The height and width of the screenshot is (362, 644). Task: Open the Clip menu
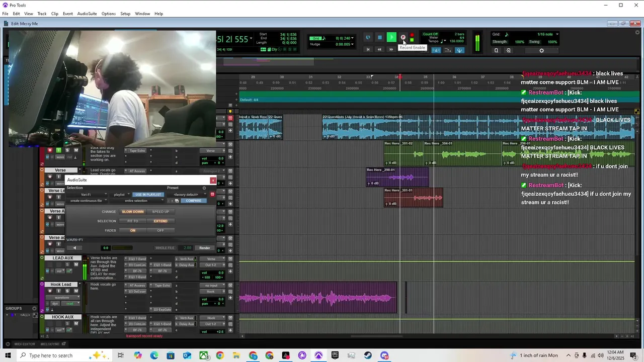click(54, 14)
